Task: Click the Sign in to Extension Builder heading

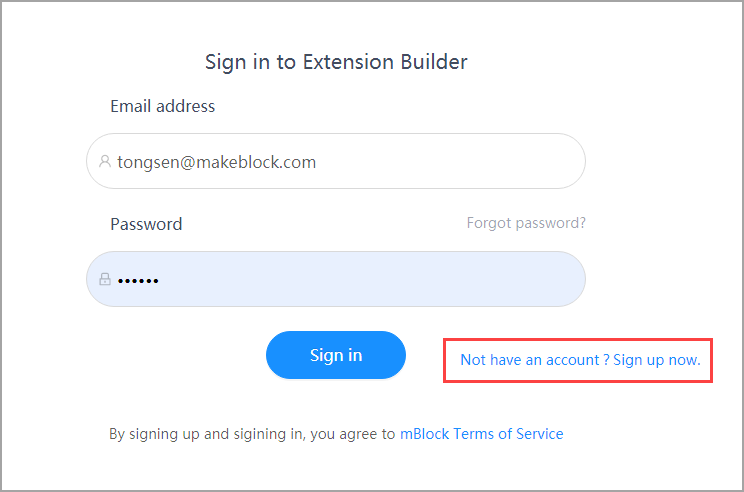Action: coord(336,62)
